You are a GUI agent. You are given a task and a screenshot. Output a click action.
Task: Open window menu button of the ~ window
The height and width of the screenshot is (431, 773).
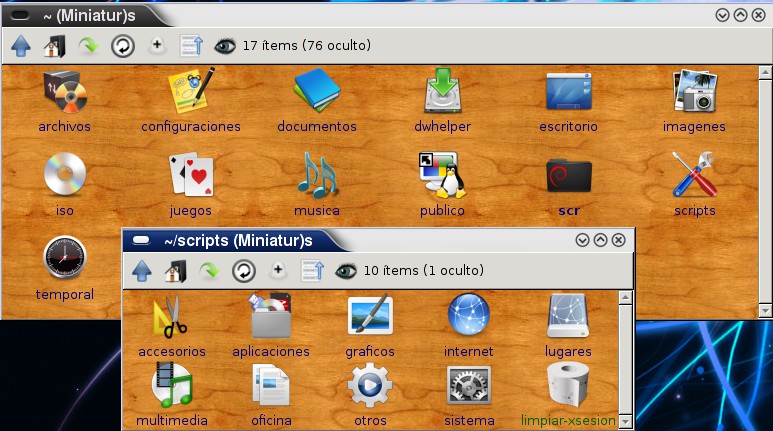[20, 15]
